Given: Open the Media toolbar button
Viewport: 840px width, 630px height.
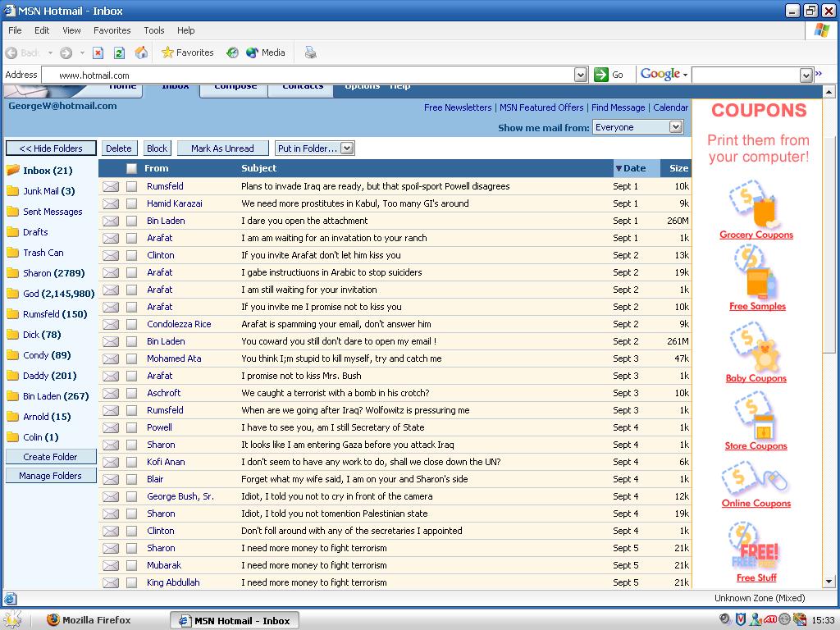Looking at the screenshot, I should point(265,52).
